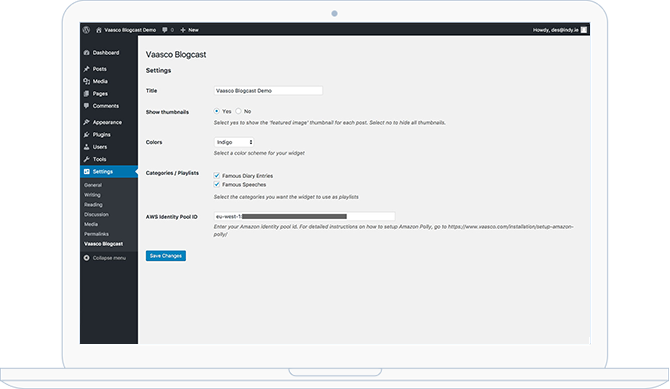Image resolution: width=670 pixels, height=389 pixels.
Task: Open the Media menu under Pages
Action: click(x=100, y=81)
